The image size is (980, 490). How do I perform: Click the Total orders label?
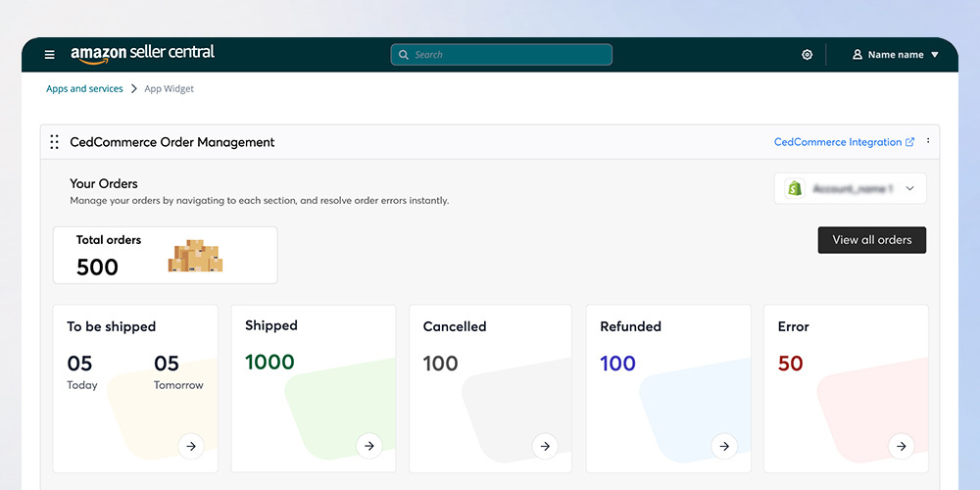109,240
